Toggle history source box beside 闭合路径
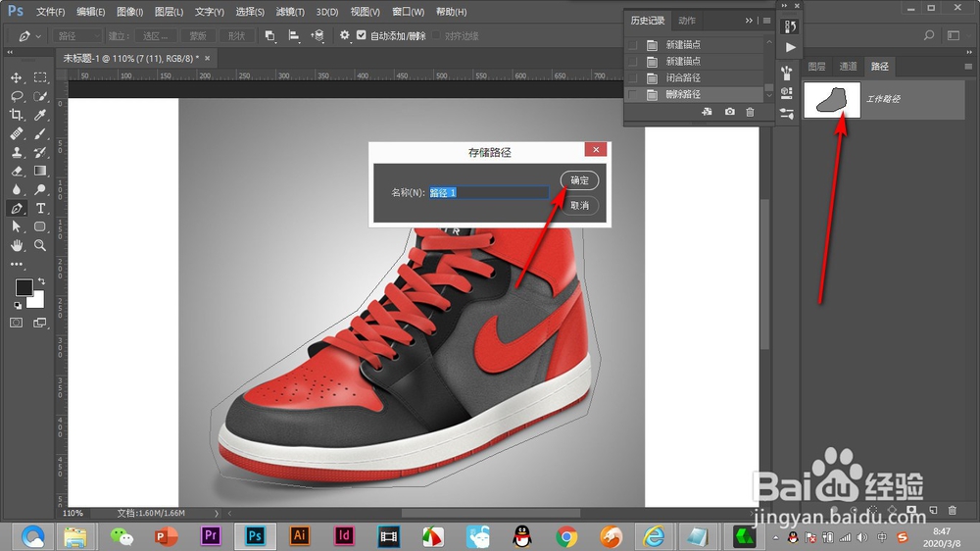The width and height of the screenshot is (980, 551). 633,77
